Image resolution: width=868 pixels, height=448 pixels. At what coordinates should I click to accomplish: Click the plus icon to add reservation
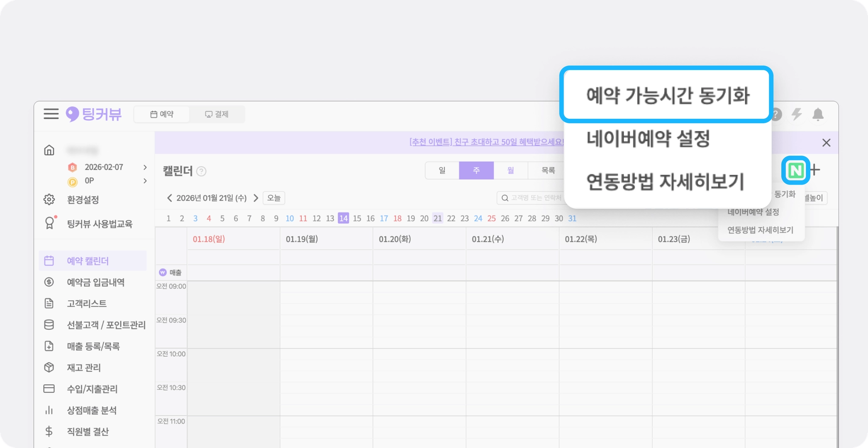tap(815, 170)
